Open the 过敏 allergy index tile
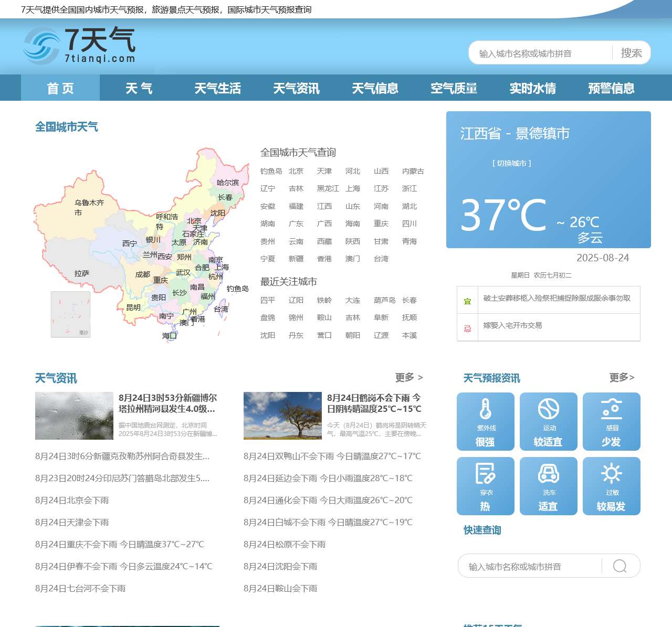 pos(612,486)
